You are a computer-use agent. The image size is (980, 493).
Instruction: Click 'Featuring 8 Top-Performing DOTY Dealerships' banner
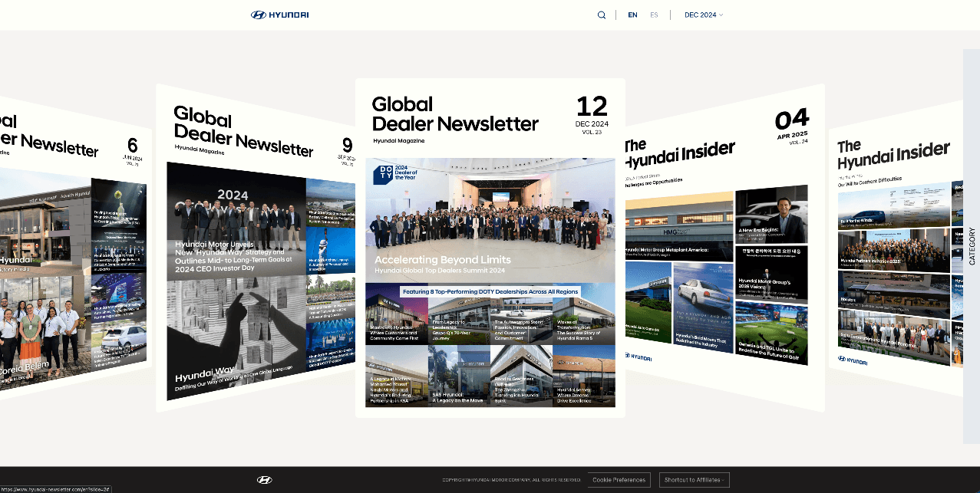pyautogui.click(x=490, y=291)
